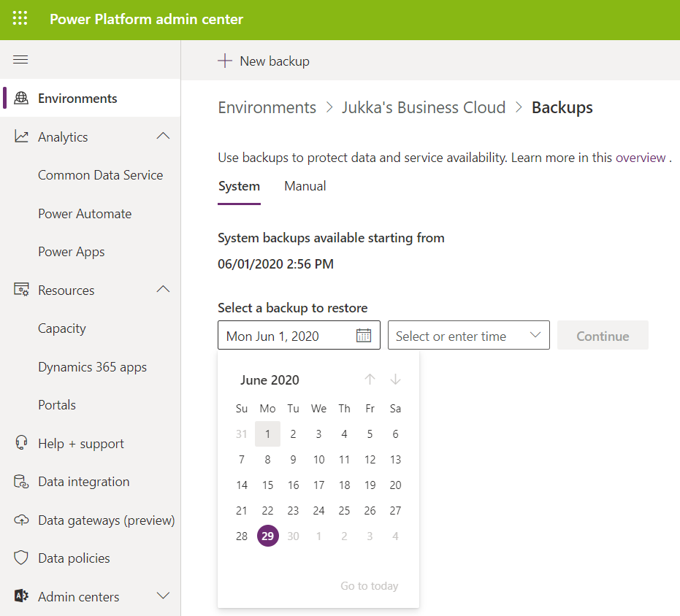
Task: Expand the Admin centers chevron
Action: (x=163, y=596)
